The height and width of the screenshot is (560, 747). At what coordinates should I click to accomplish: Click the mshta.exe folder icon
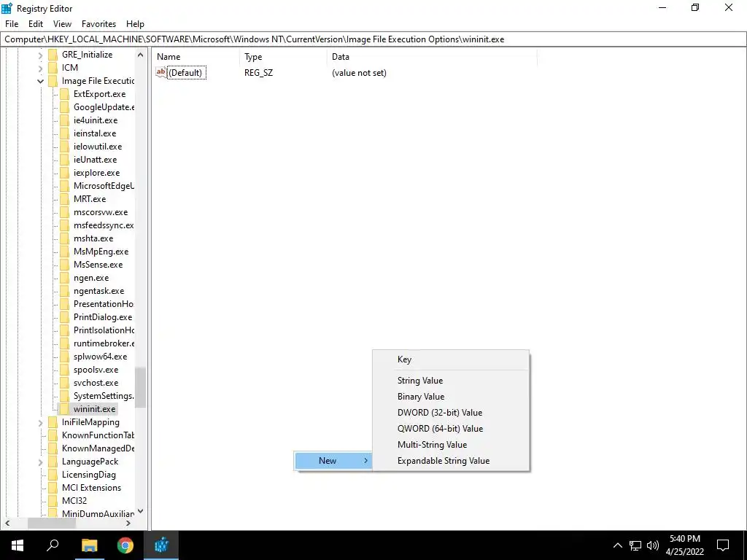pyautogui.click(x=64, y=238)
